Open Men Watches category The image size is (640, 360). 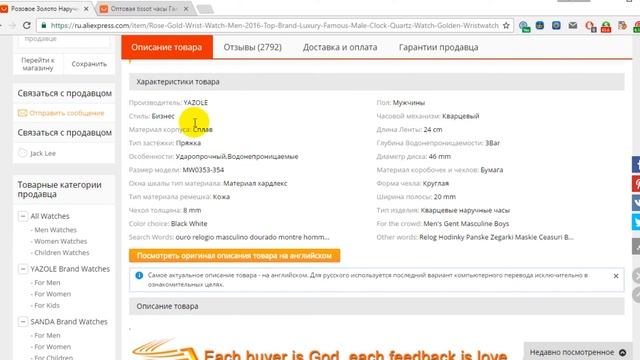pyautogui.click(x=56, y=230)
